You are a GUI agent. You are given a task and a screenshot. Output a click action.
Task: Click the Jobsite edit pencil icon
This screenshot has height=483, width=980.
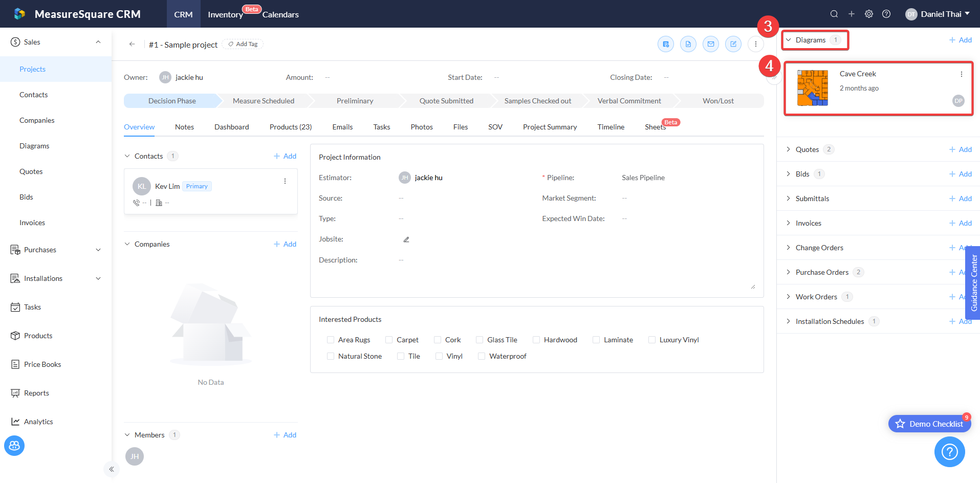(406, 239)
